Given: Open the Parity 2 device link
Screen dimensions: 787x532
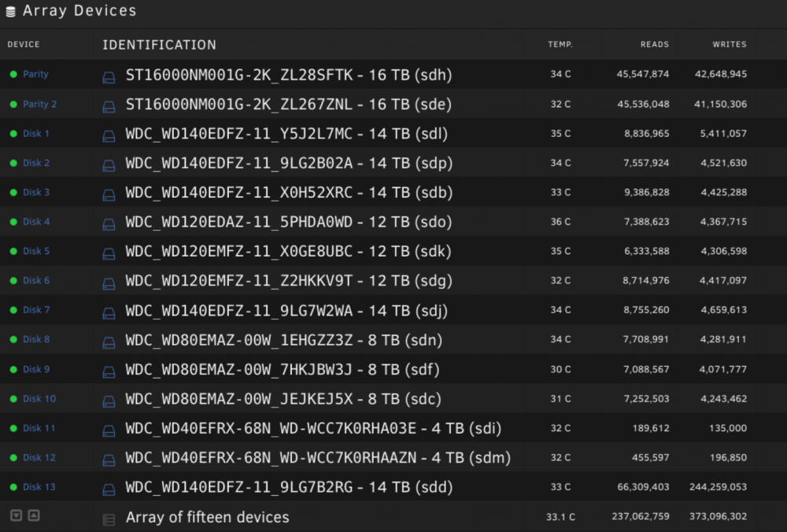Looking at the screenshot, I should point(39,105).
